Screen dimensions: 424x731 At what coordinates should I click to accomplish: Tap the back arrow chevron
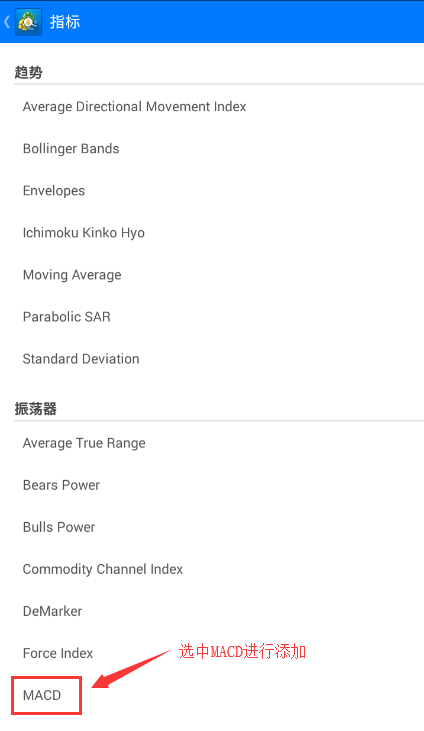pyautogui.click(x=7, y=21)
